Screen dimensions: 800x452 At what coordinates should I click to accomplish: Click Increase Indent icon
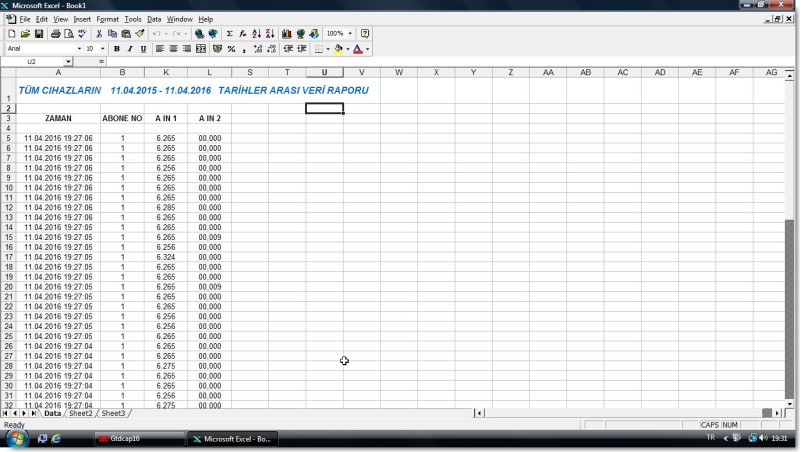[302, 48]
